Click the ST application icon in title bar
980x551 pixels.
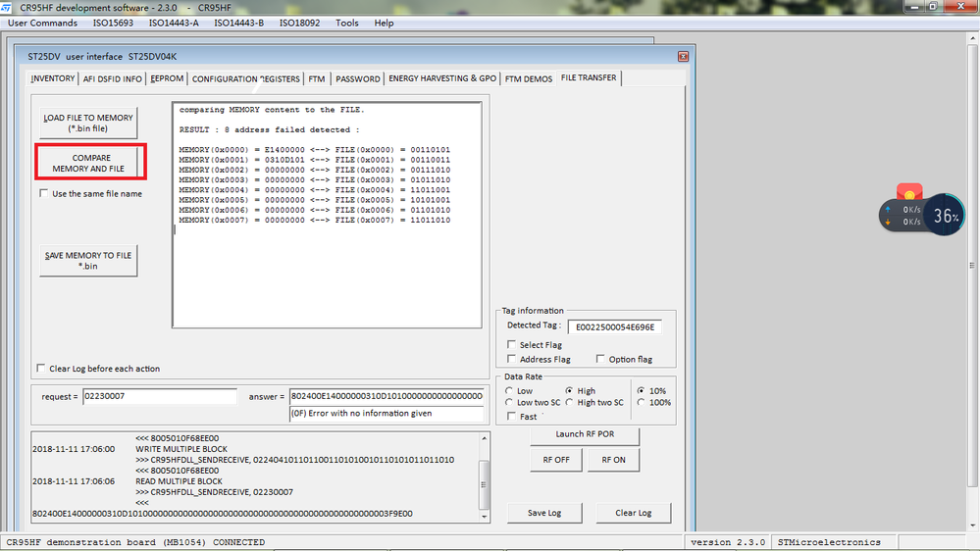pos(6,8)
